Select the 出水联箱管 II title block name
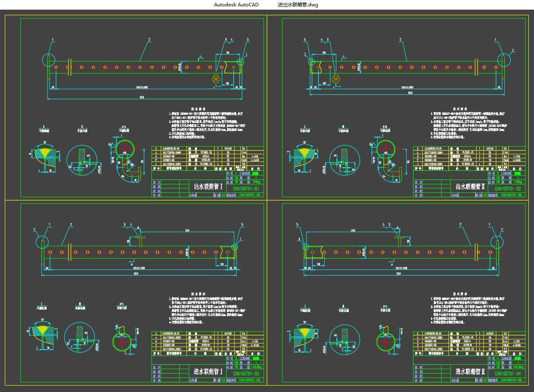 470,186
